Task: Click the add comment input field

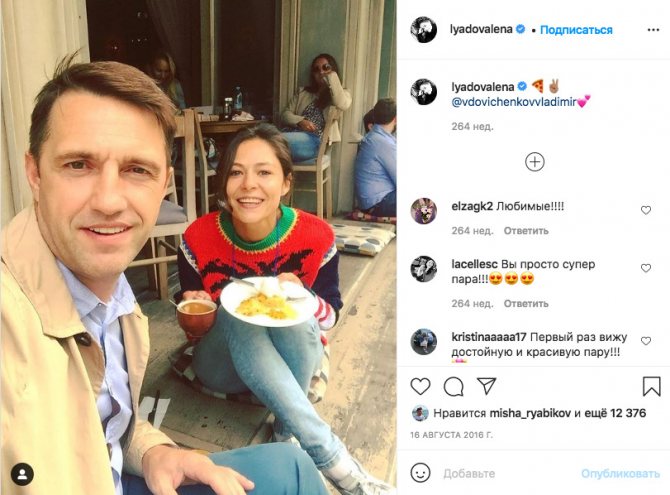Action: pos(508,474)
